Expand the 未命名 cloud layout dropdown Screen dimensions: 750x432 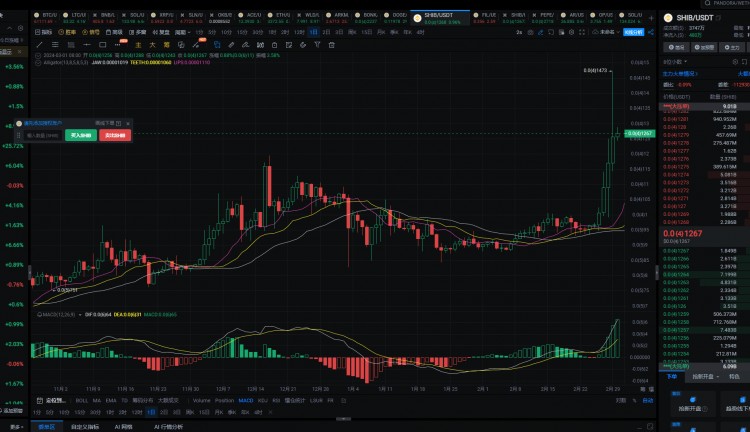(x=607, y=32)
